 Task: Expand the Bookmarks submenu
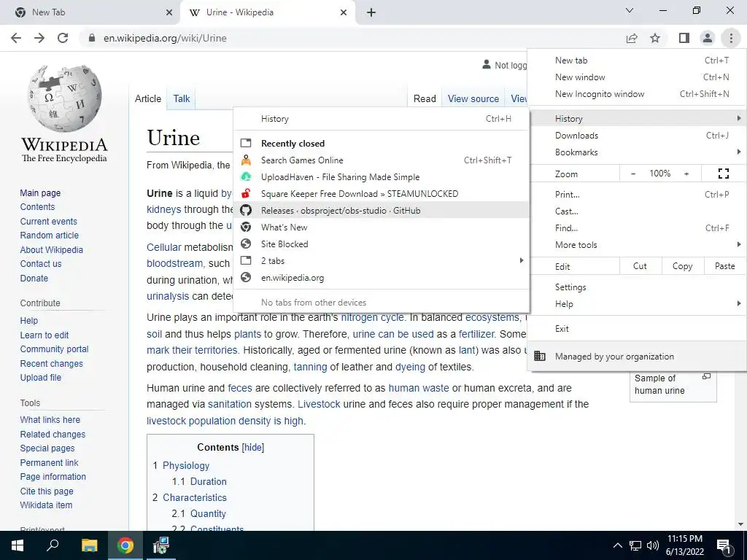point(638,152)
